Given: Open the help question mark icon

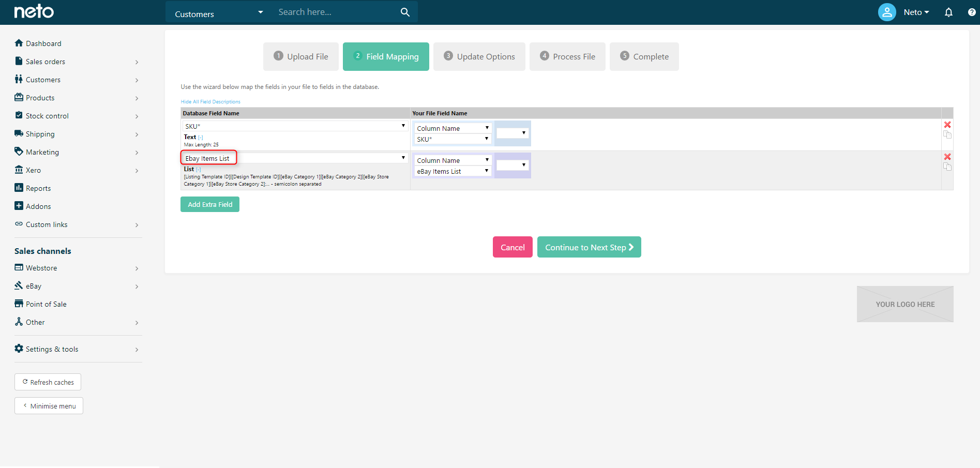Looking at the screenshot, I should [x=972, y=12].
